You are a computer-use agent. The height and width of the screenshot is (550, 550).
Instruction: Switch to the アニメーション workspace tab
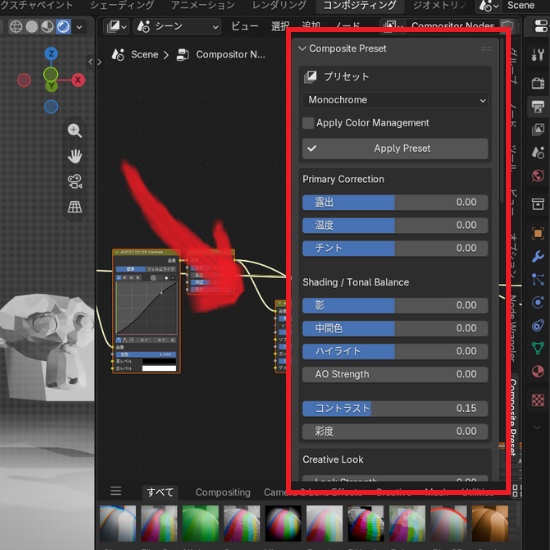click(x=203, y=5)
